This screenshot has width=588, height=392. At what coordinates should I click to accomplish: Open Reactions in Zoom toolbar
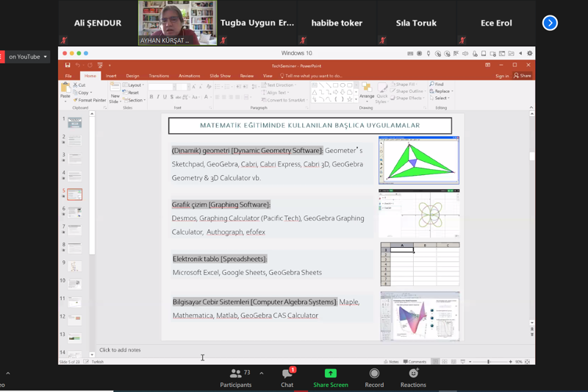coord(413,379)
